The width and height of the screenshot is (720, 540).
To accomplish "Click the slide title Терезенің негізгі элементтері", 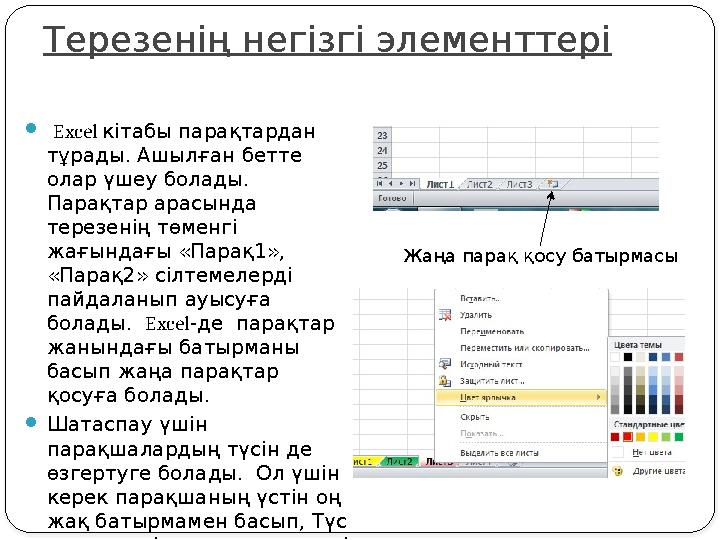I will [x=327, y=40].
